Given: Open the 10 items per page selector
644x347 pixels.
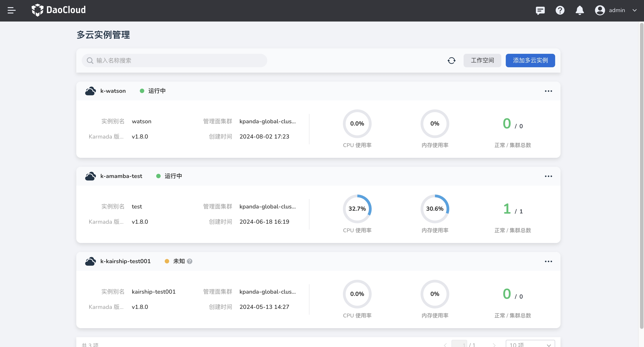Looking at the screenshot, I should coord(530,344).
